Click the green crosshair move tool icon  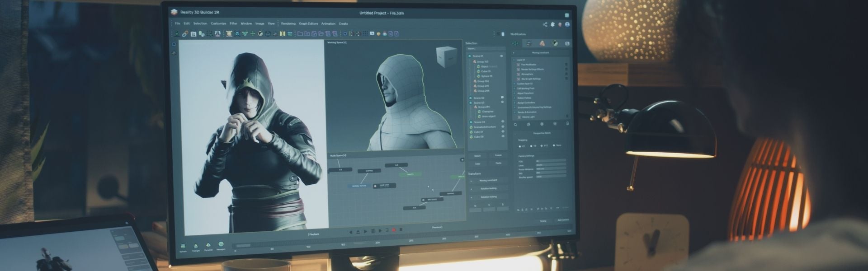pyautogui.click(x=253, y=34)
